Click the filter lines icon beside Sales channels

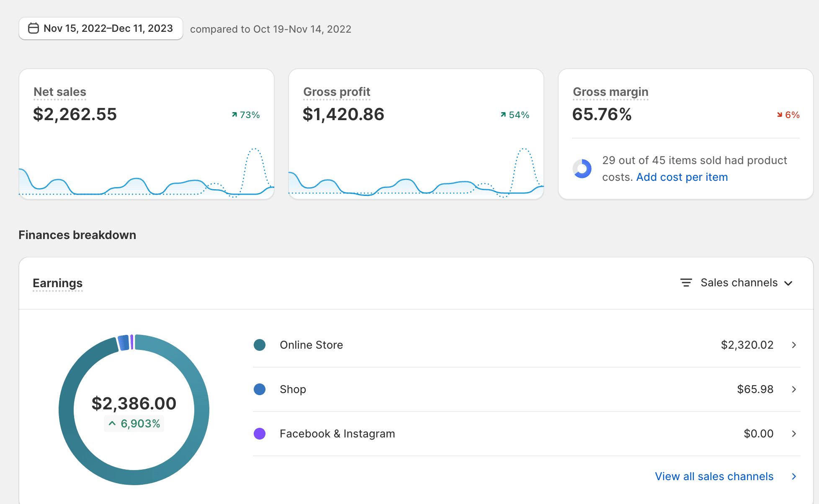point(686,283)
